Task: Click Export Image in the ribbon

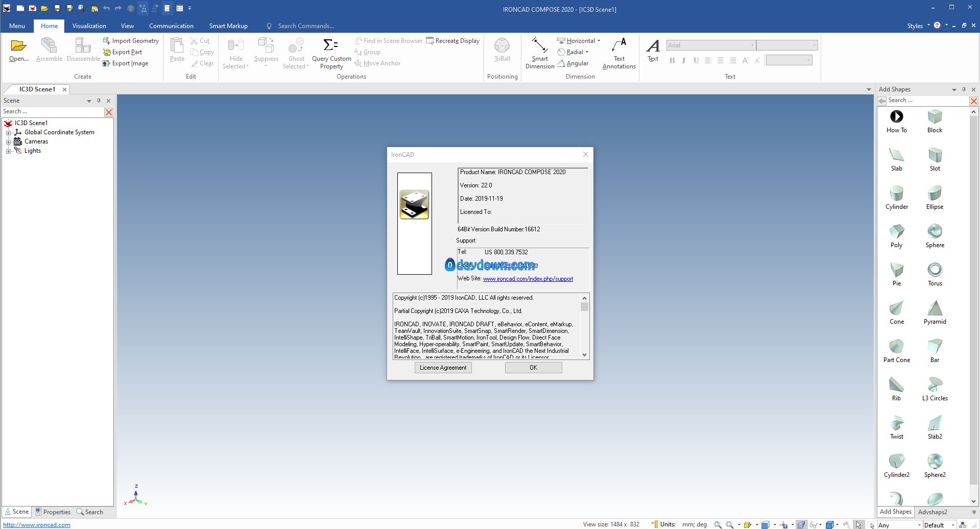Action: click(x=126, y=63)
